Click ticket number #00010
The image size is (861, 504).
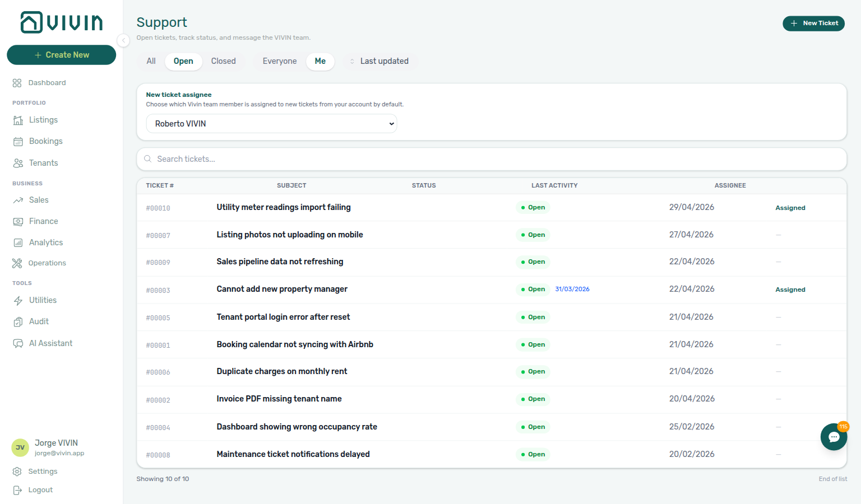[158, 208]
